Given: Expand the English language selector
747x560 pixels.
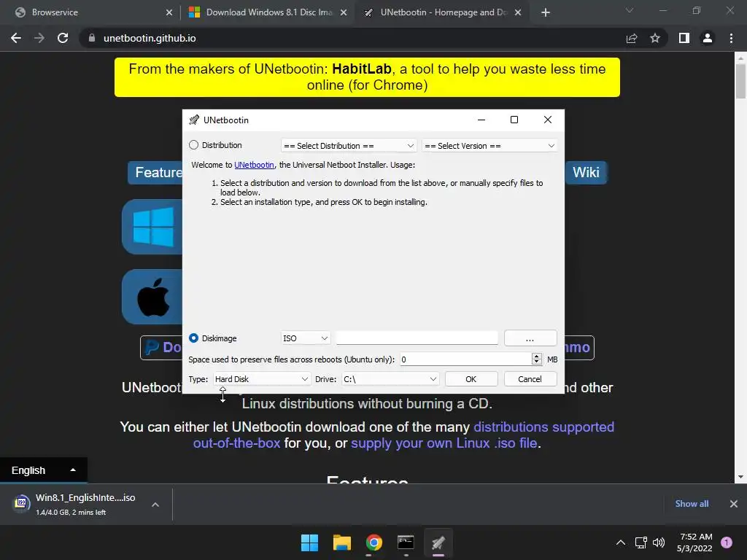Looking at the screenshot, I should click(43, 470).
